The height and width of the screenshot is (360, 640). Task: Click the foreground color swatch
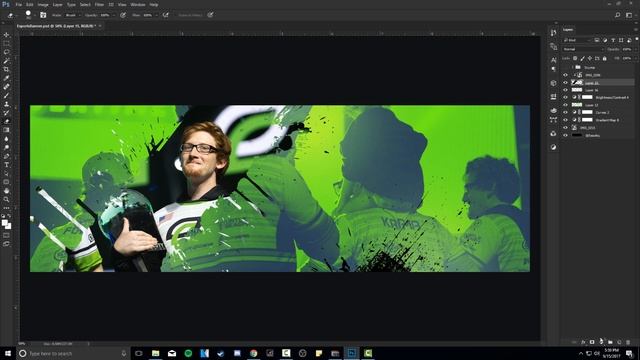click(4, 223)
